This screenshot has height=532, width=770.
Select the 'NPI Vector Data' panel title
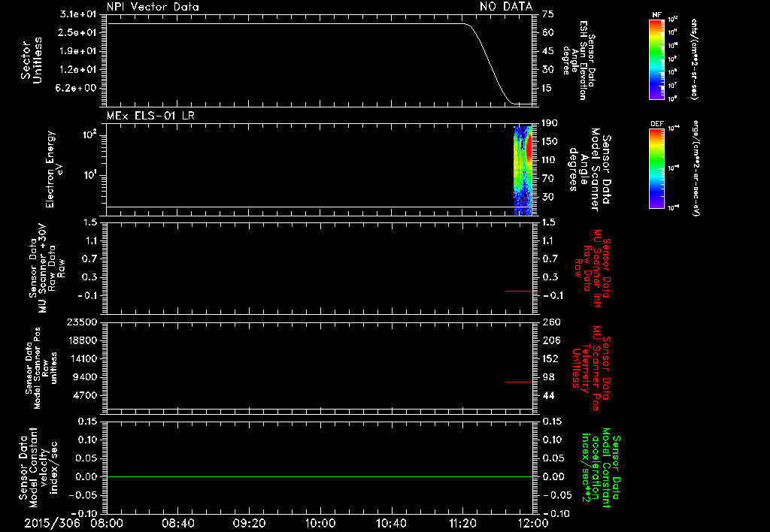pos(153,7)
